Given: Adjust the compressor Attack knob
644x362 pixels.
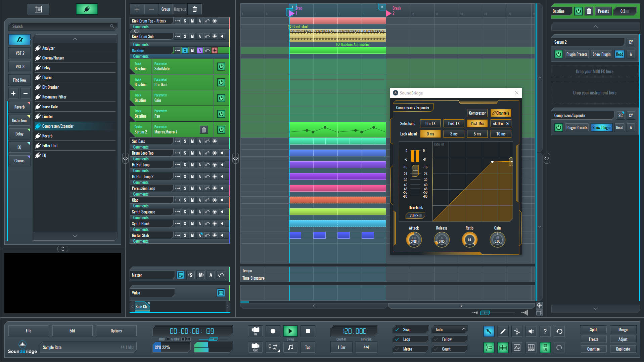Looking at the screenshot, I should pos(414,240).
